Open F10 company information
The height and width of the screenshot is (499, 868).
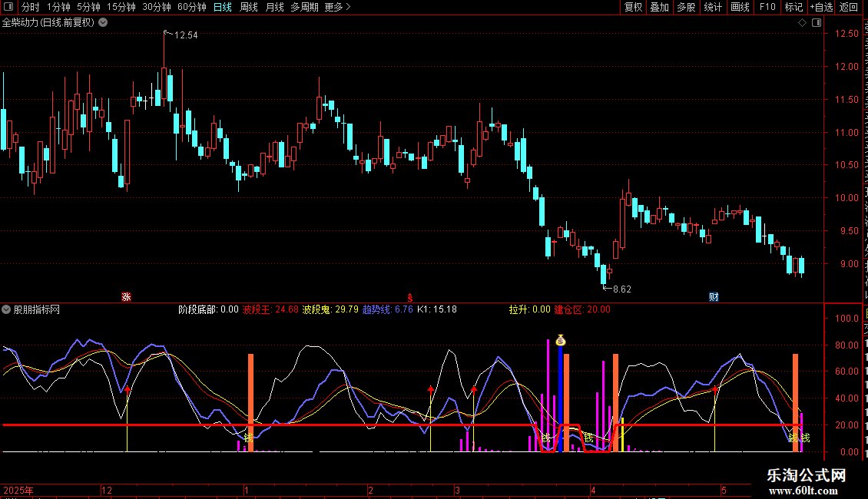click(767, 7)
